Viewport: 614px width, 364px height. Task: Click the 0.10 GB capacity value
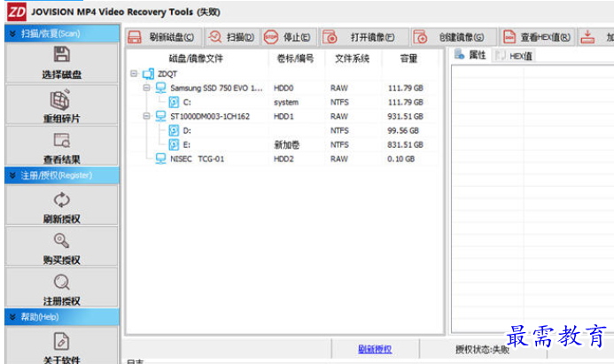[401, 159]
